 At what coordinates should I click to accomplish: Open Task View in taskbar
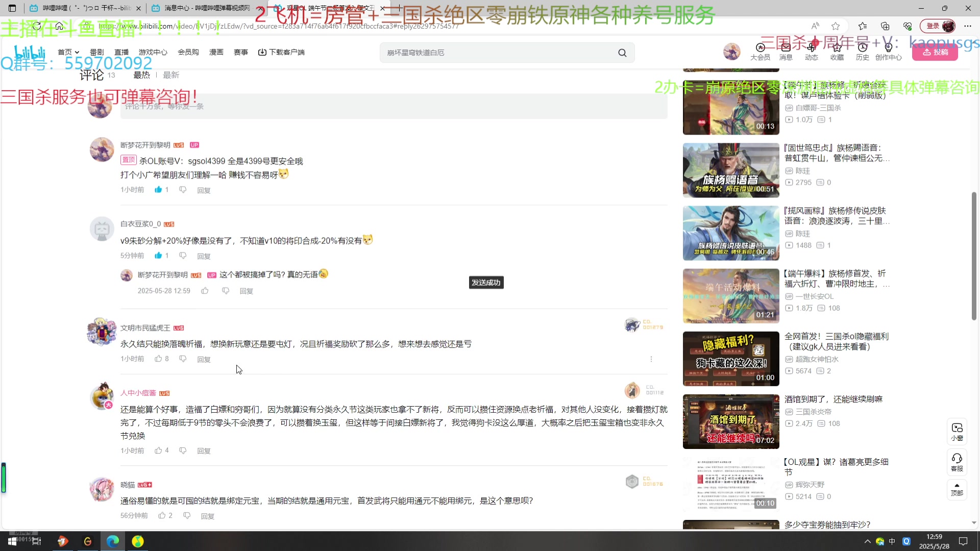[37, 541]
